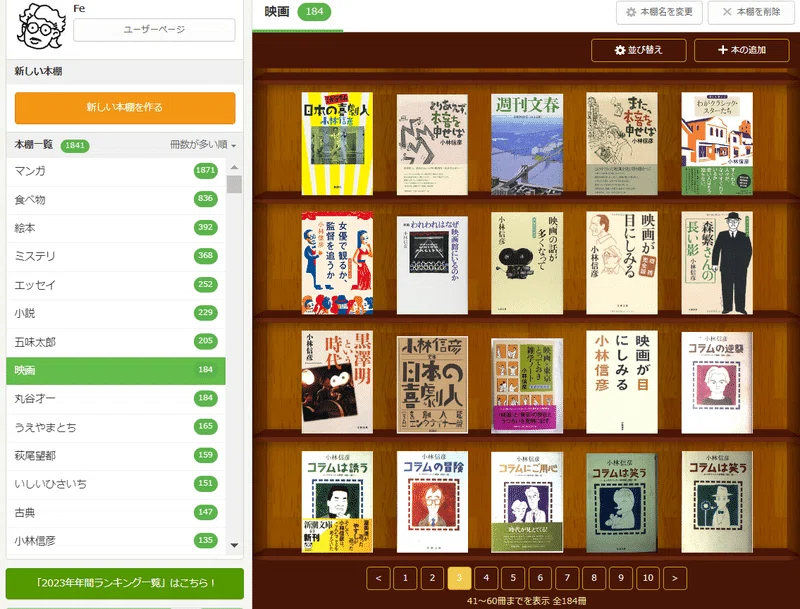This screenshot has width=800, height=609.
Task: Open the 映画が目にしみる illustrated book cover
Action: coord(622,263)
